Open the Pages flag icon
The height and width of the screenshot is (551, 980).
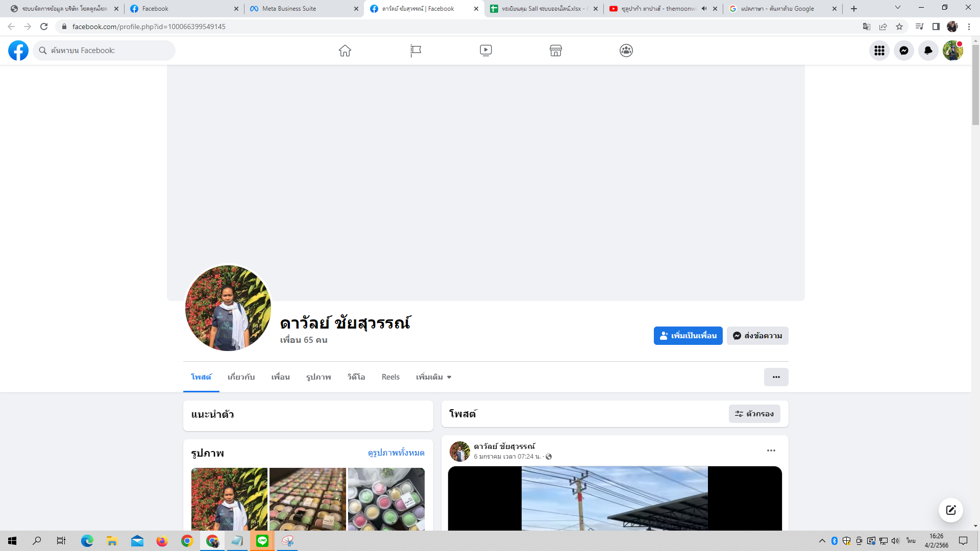[x=415, y=51]
